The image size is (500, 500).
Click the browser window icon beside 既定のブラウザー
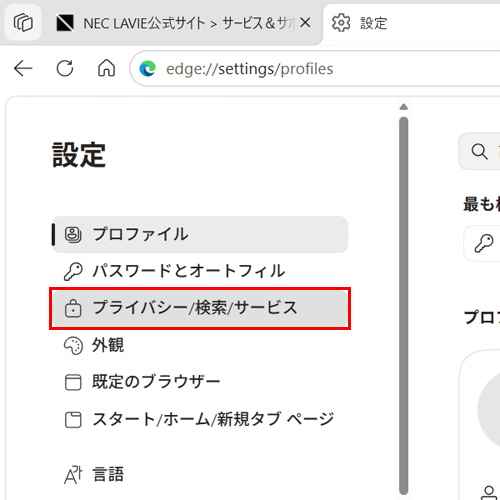[73, 382]
